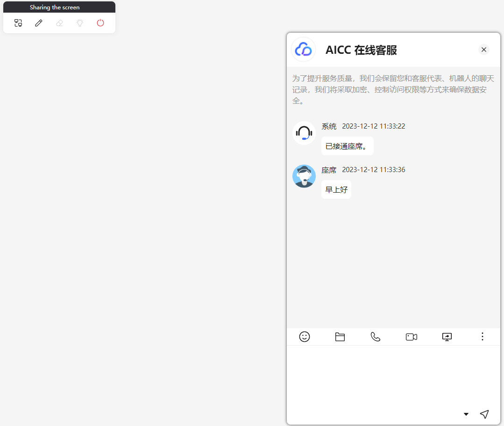Stop screen sharing with red power icon
This screenshot has height=426, width=504.
pos(100,23)
